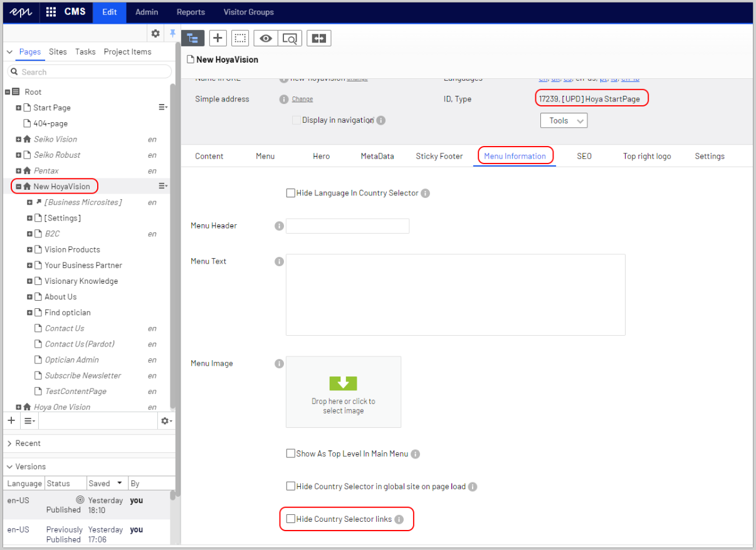
Task: Click the info icon beside Simple address
Action: tap(284, 99)
